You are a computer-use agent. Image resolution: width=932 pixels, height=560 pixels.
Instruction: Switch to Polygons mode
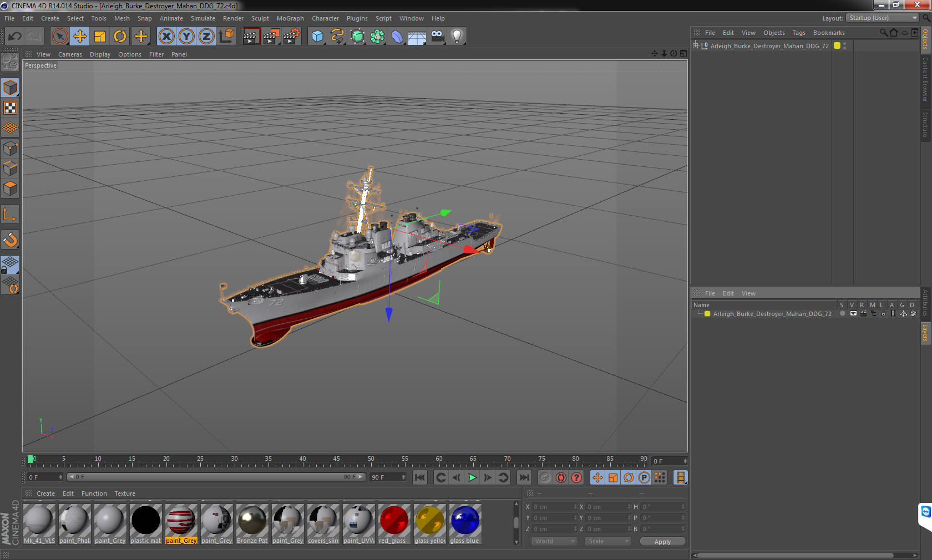pyautogui.click(x=11, y=189)
